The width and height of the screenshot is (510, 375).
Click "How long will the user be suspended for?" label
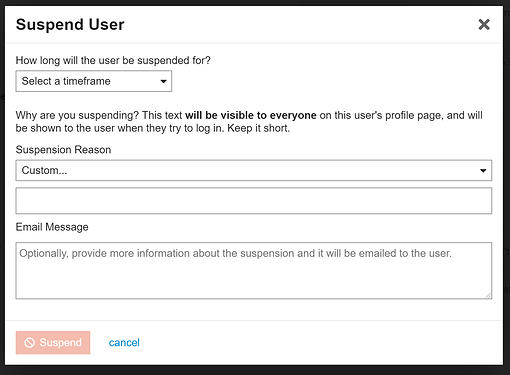click(113, 60)
